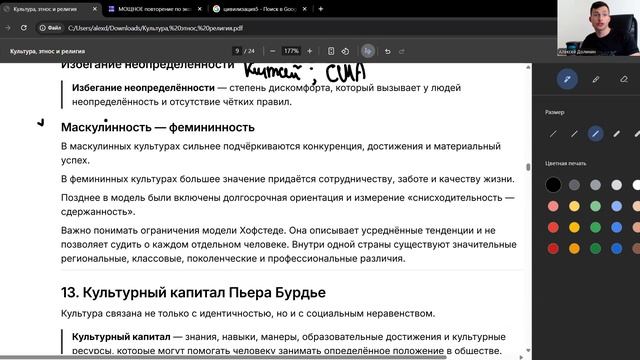Screen dimensions: 640x360
Task: Click the annotate mode button in toolbar
Action: (368, 51)
